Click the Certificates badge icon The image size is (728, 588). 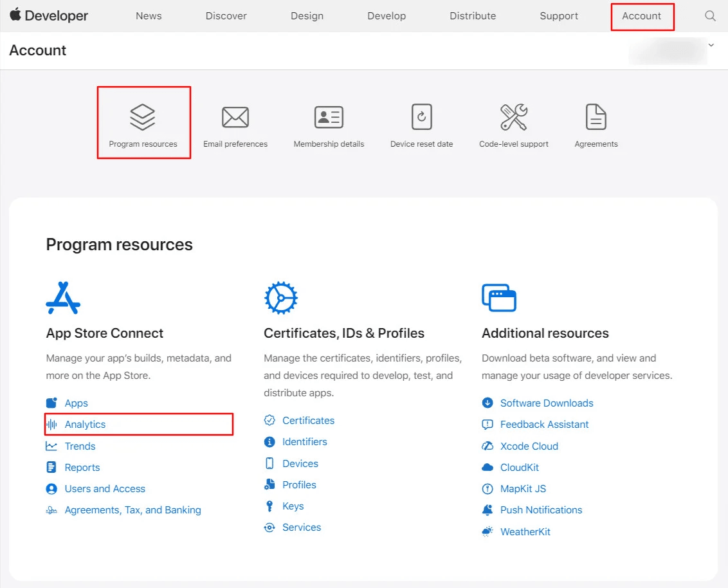click(269, 420)
